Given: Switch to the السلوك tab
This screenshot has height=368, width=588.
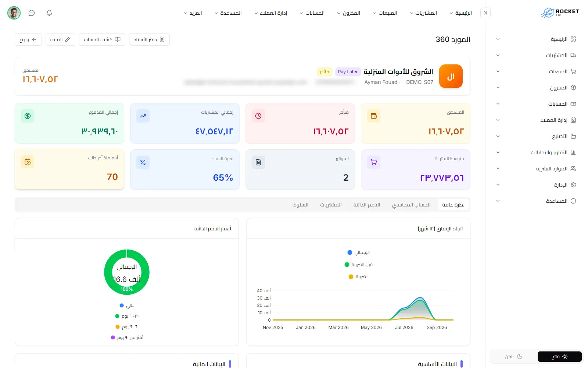Looking at the screenshot, I should coord(300,205).
